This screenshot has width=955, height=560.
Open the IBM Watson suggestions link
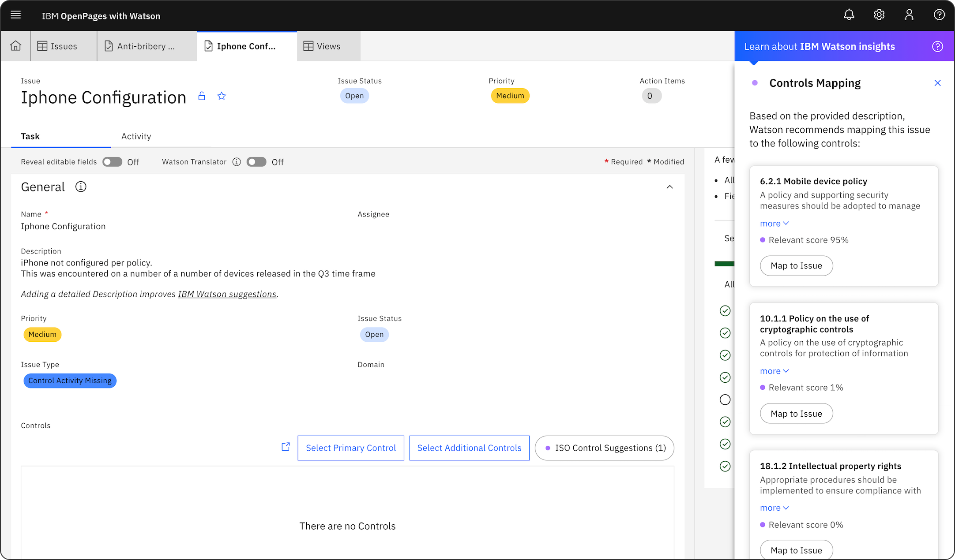(227, 294)
